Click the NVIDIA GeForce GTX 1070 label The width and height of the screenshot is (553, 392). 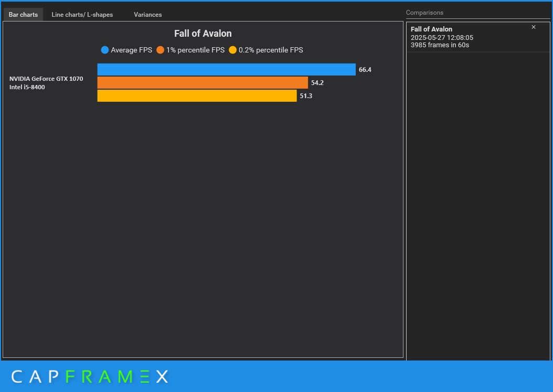(x=46, y=79)
